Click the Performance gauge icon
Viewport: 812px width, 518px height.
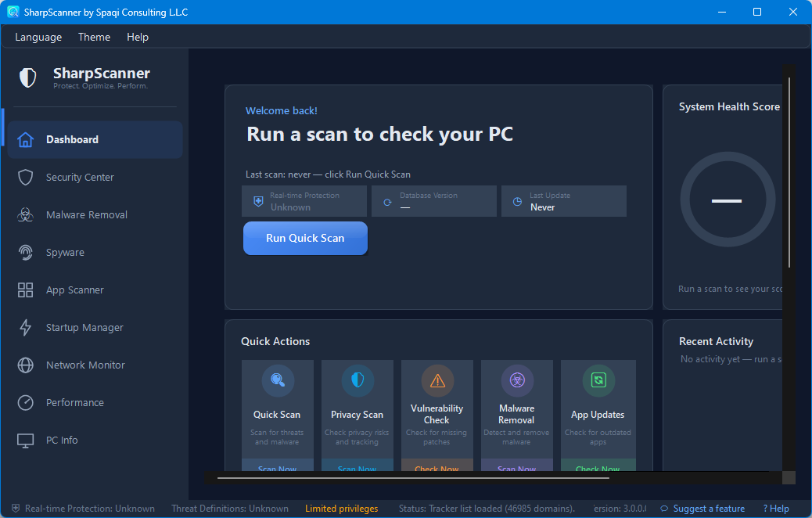point(25,402)
